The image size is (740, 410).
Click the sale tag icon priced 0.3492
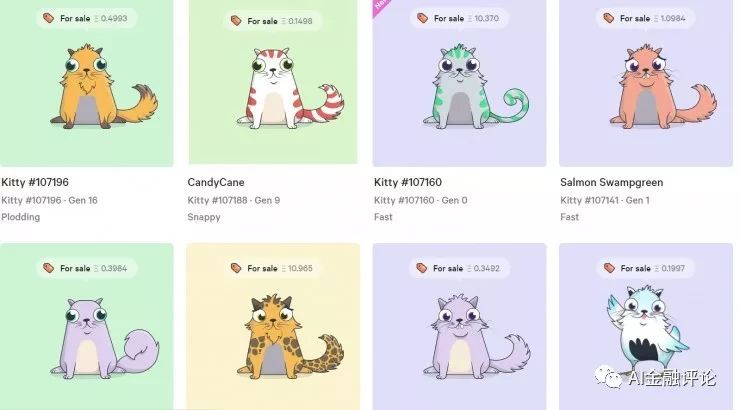point(422,268)
